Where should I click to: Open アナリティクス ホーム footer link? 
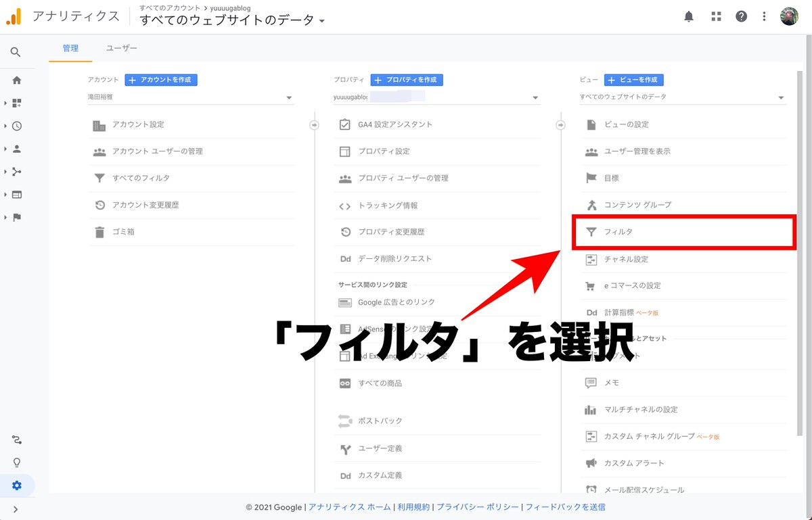point(350,507)
